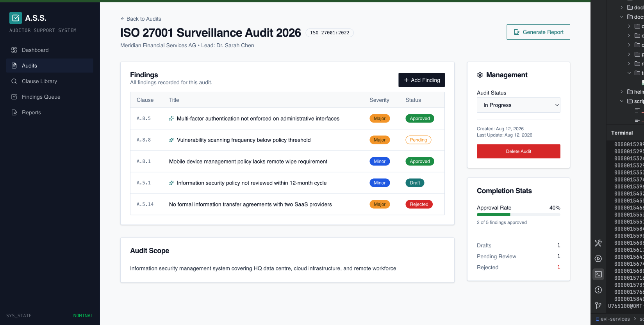This screenshot has height=325, width=644.
Task: Click the Pending Review stat label
Action: click(496, 256)
